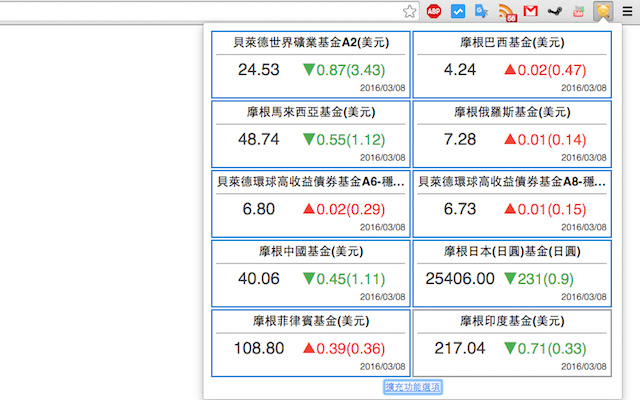Click the date under 摩根巴西基金 card

tap(584, 88)
